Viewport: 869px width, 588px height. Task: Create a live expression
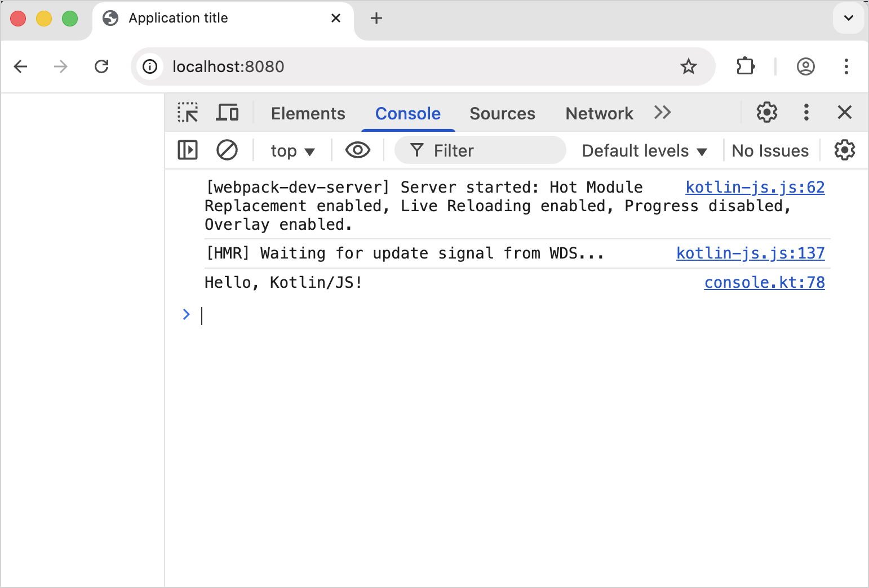coord(357,150)
